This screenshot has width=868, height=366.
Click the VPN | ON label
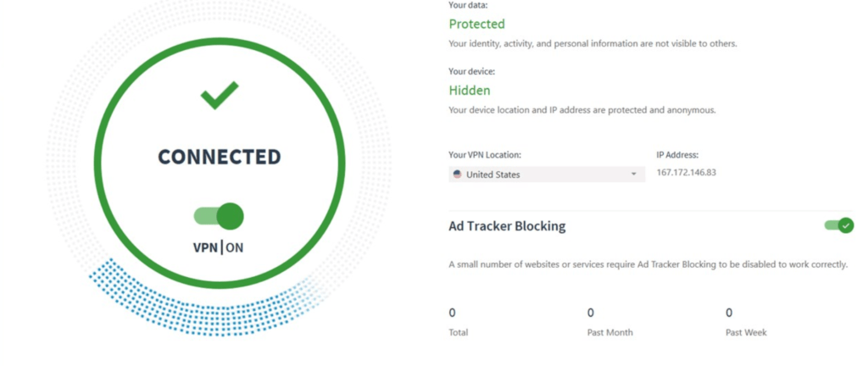[x=218, y=247]
